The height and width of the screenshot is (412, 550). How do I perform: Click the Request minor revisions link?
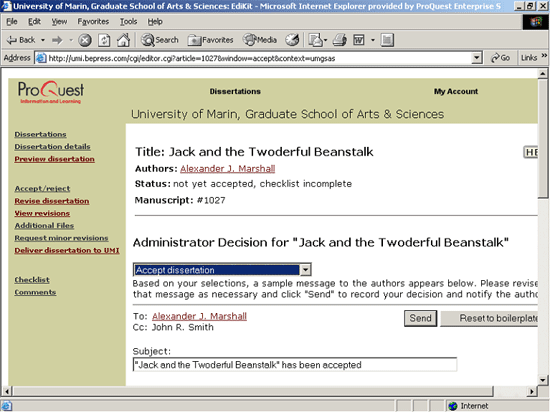click(x=61, y=238)
